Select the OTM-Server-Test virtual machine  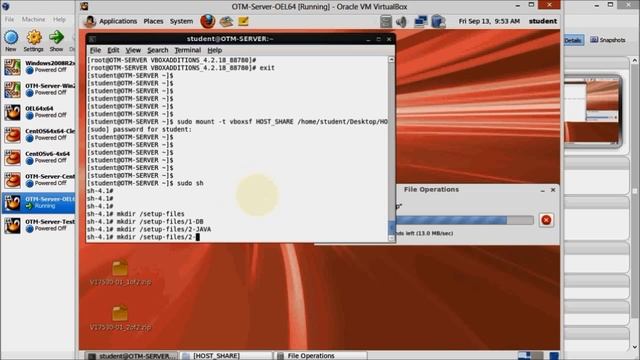[x=38, y=225]
